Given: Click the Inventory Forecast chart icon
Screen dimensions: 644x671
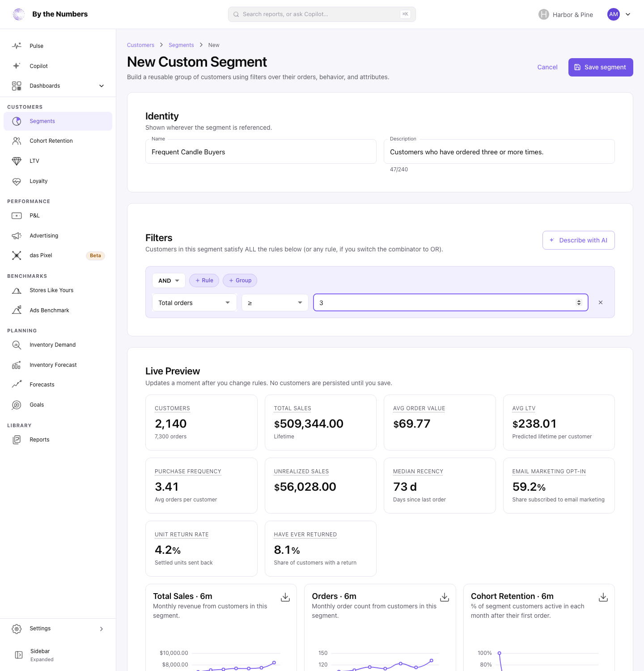Looking at the screenshot, I should point(17,365).
